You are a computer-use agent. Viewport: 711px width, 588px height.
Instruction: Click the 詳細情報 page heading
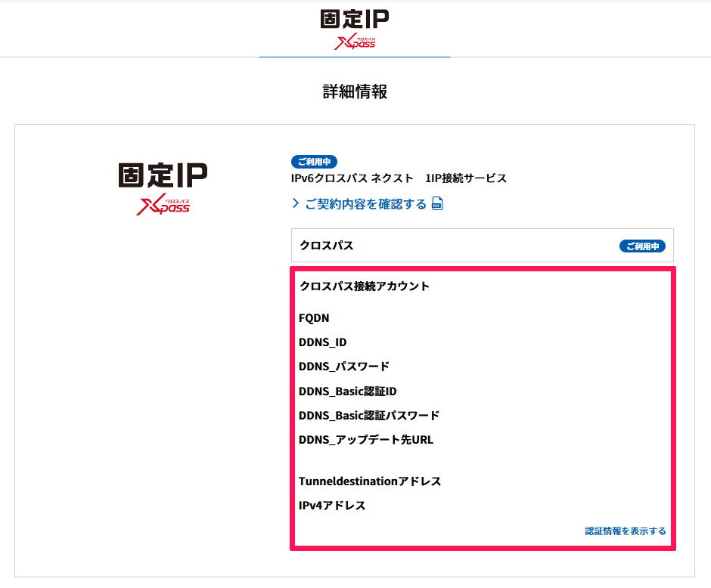(x=355, y=91)
